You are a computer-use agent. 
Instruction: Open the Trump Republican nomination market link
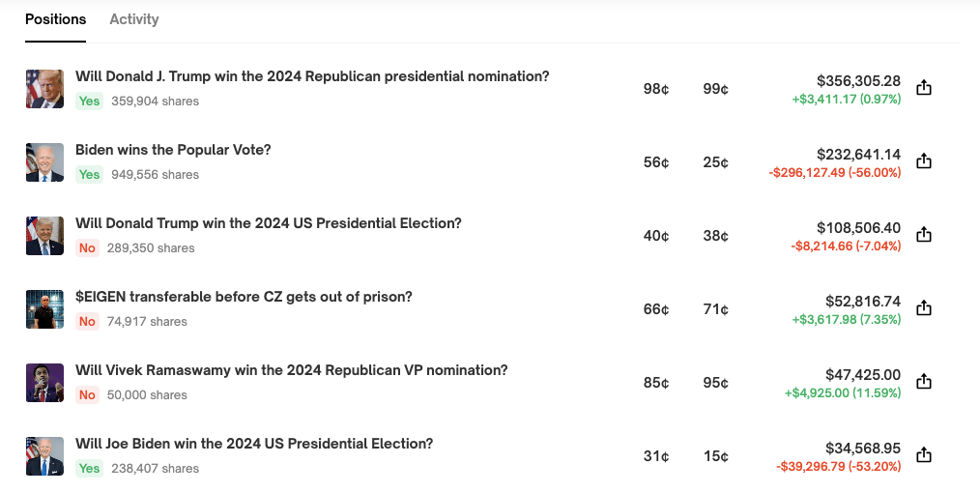(x=312, y=76)
